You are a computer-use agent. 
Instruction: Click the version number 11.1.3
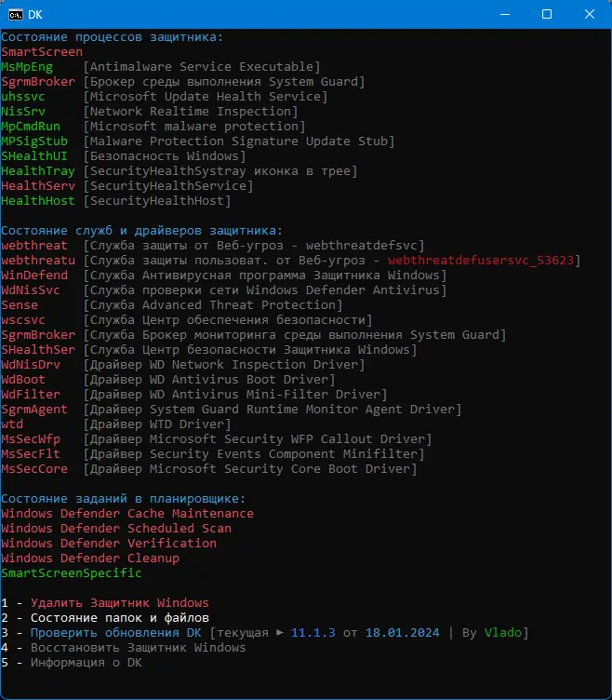pos(313,633)
